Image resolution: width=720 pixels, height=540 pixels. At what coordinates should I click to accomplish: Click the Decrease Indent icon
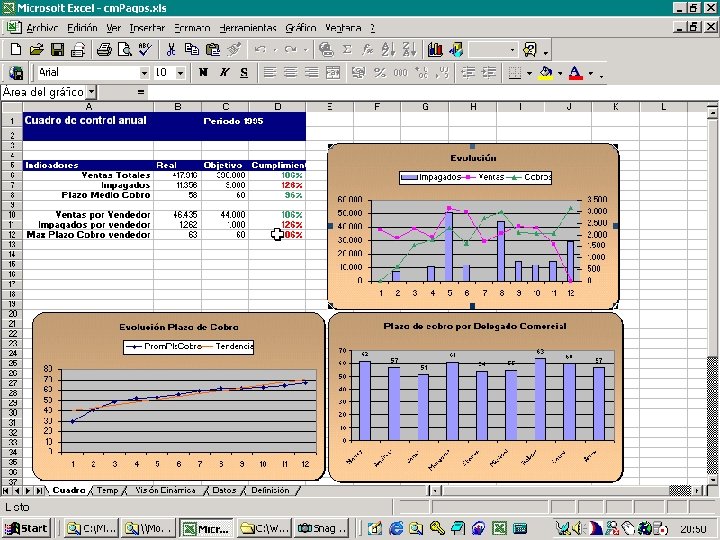[468, 72]
